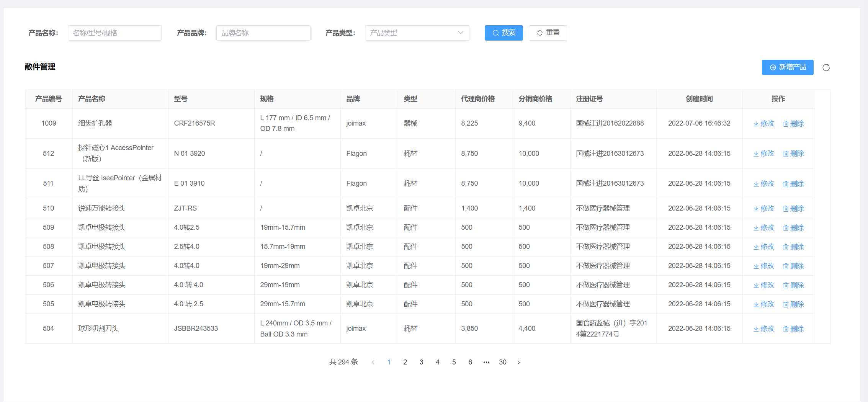This screenshot has height=402, width=868.
Task: Delete row 507 using 删除
Action: pyautogui.click(x=793, y=266)
